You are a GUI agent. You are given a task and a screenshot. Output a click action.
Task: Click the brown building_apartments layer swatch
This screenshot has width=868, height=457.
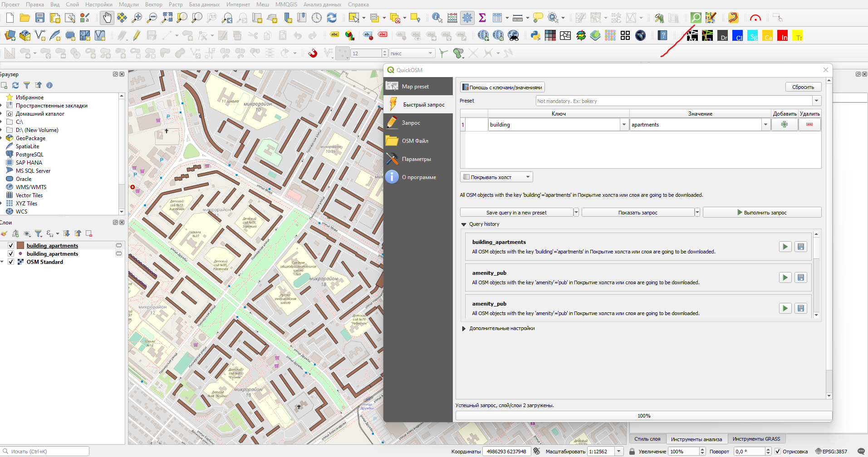(20, 246)
